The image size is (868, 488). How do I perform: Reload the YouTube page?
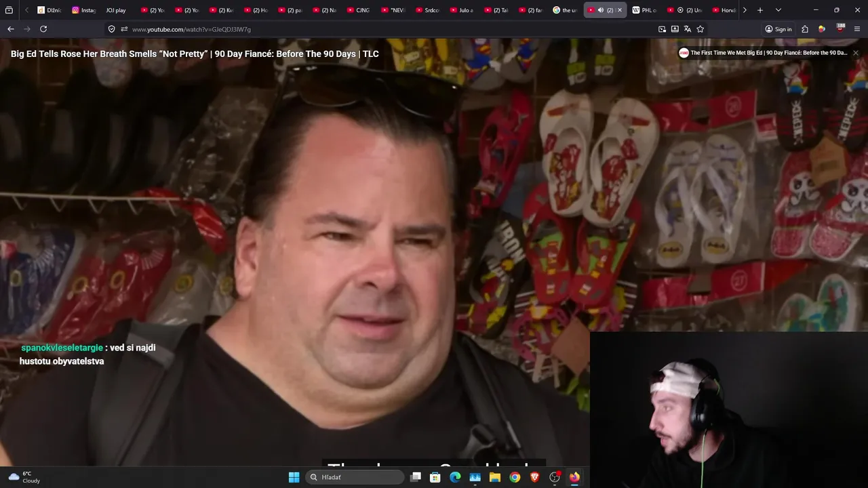pos(43,29)
